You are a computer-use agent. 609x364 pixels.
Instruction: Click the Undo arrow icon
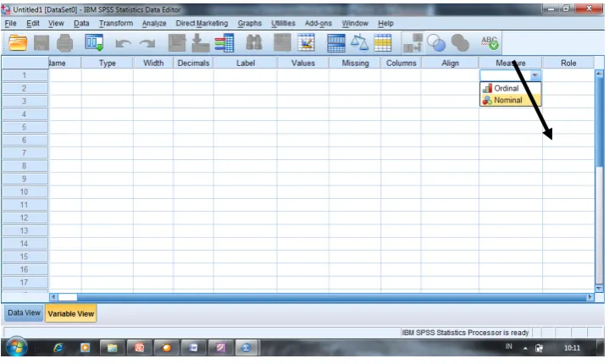123,43
